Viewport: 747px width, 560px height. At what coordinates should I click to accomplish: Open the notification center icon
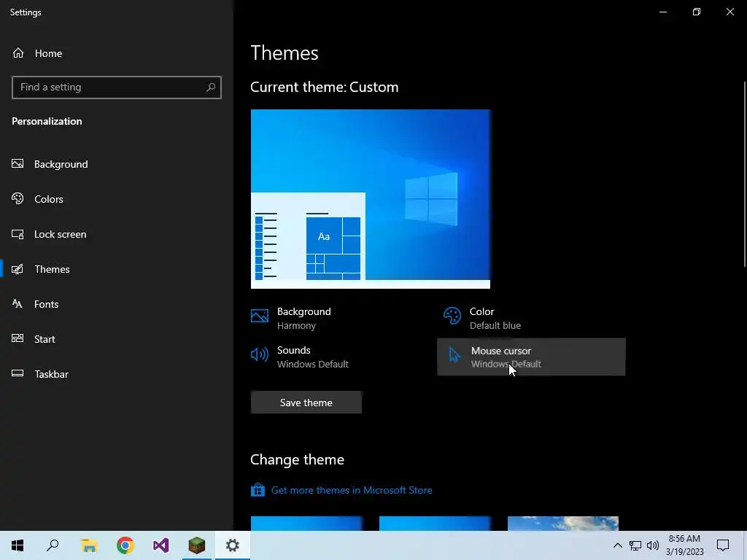coord(723,545)
